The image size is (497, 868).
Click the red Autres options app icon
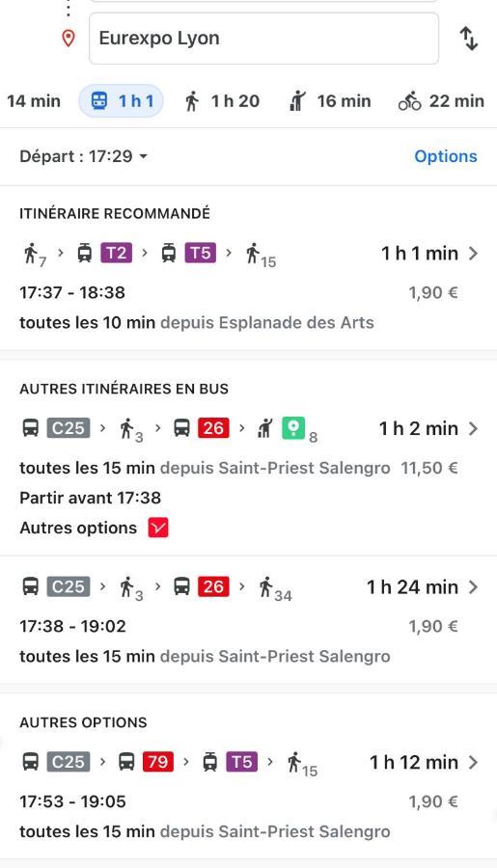pos(158,528)
